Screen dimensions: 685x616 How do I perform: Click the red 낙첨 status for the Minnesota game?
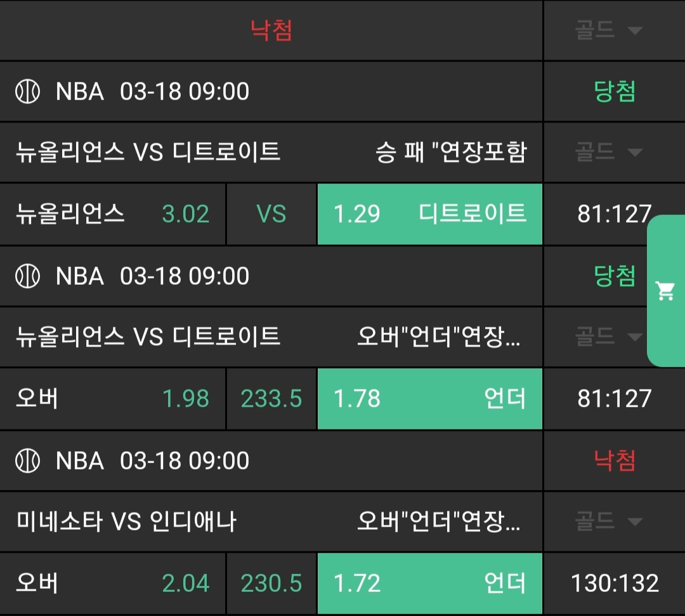(615, 461)
